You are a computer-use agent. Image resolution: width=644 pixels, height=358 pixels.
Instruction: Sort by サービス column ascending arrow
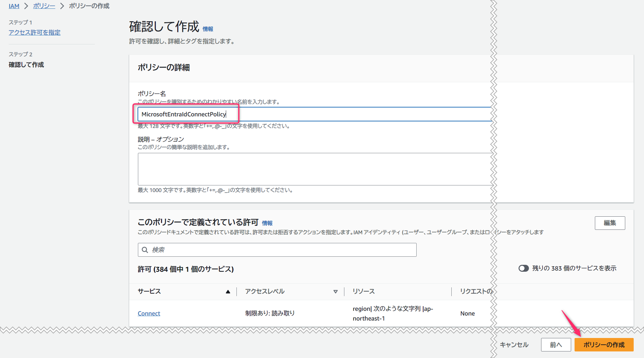[228, 292]
